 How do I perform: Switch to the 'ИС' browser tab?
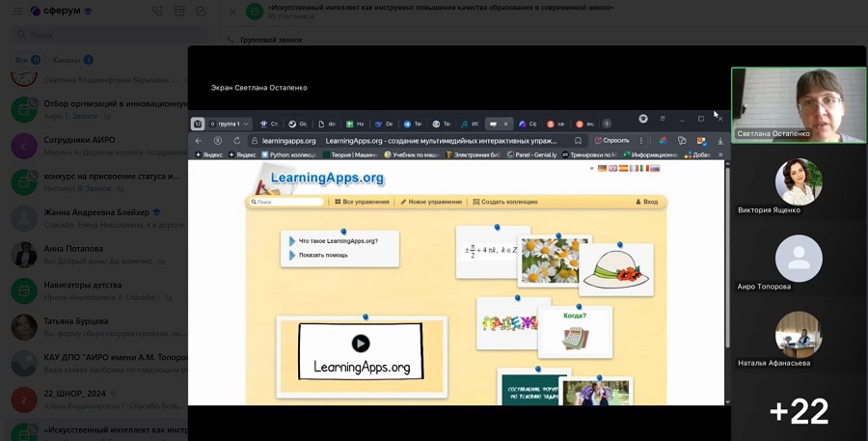coord(471,124)
